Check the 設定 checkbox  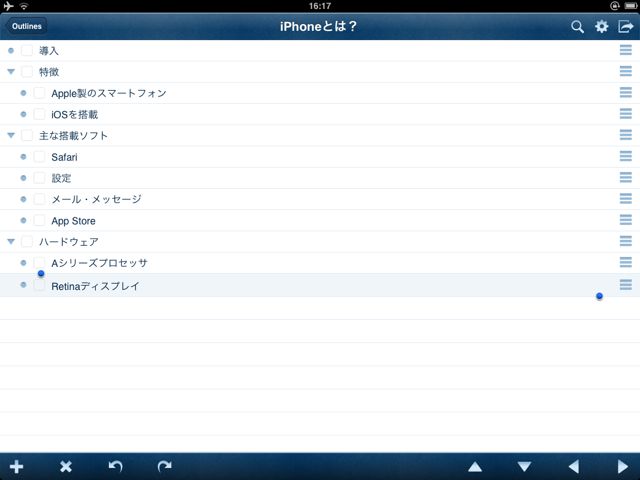(39, 178)
